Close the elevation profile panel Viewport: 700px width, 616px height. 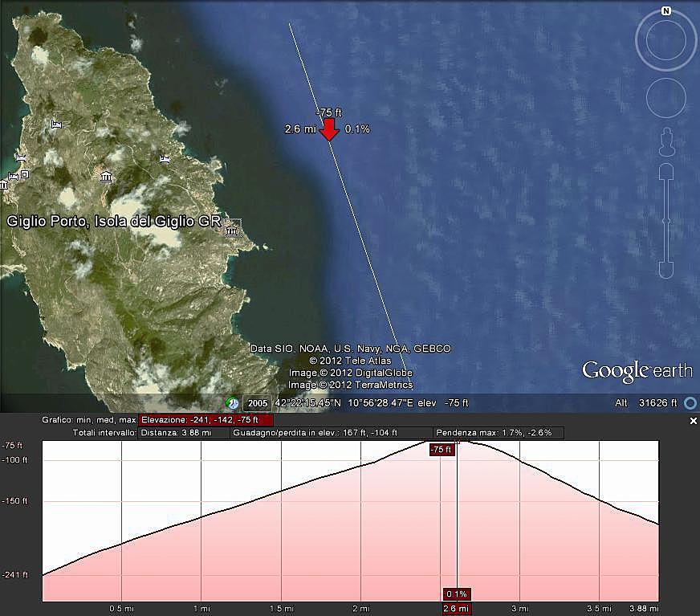(x=694, y=421)
